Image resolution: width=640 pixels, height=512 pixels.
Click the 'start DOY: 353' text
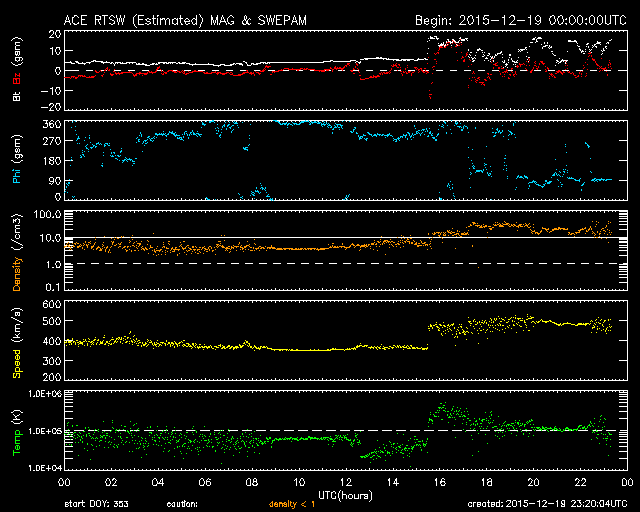click(x=97, y=504)
